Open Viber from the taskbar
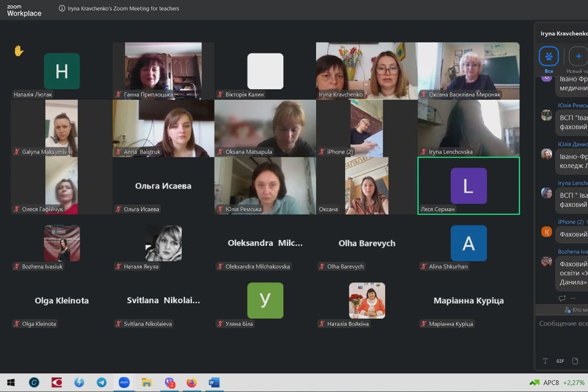The image size is (588, 392). (x=169, y=382)
